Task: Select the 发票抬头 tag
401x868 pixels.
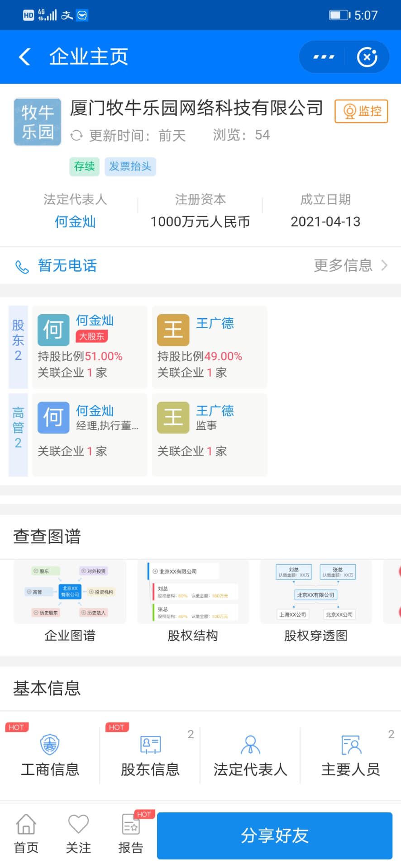Action: coord(130,166)
